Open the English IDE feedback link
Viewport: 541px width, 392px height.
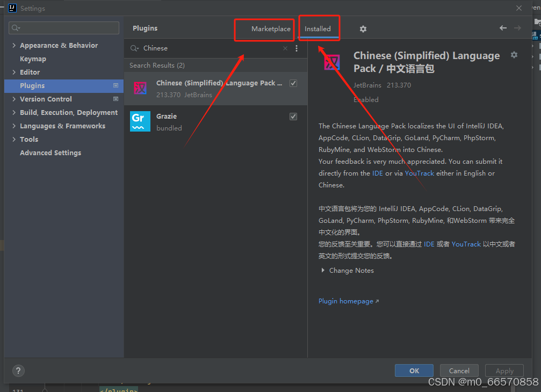(x=378, y=173)
